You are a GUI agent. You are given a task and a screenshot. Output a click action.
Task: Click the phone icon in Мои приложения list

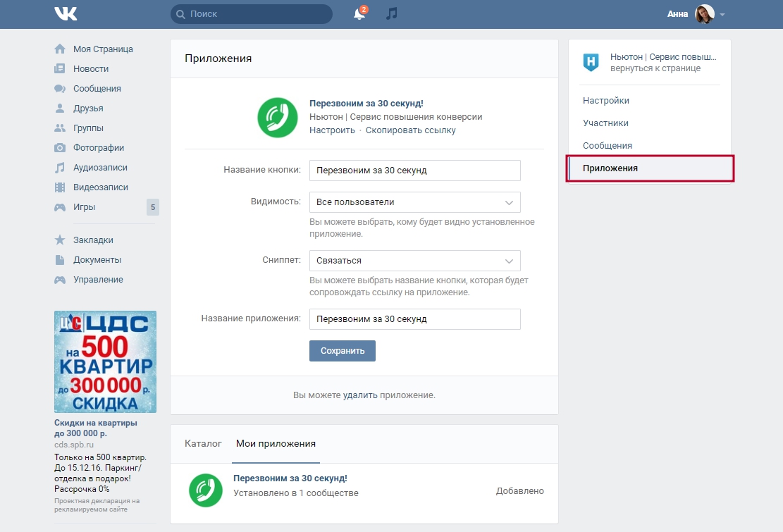point(206,490)
